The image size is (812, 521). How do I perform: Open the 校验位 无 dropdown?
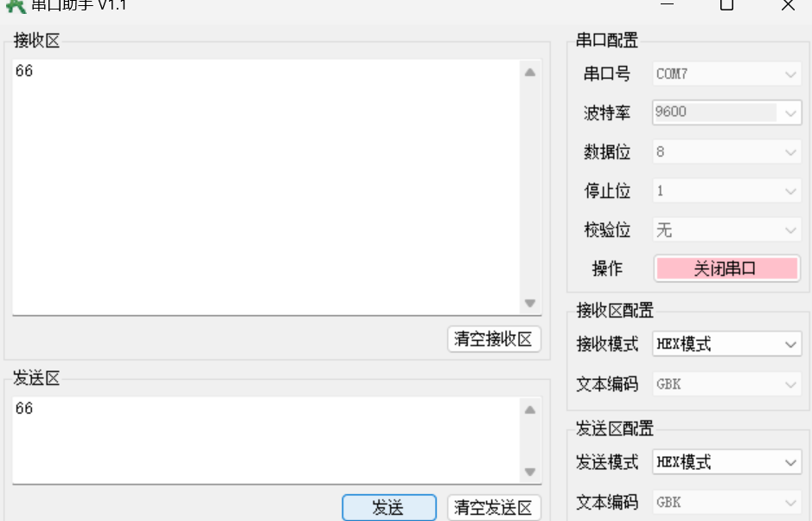(x=727, y=229)
